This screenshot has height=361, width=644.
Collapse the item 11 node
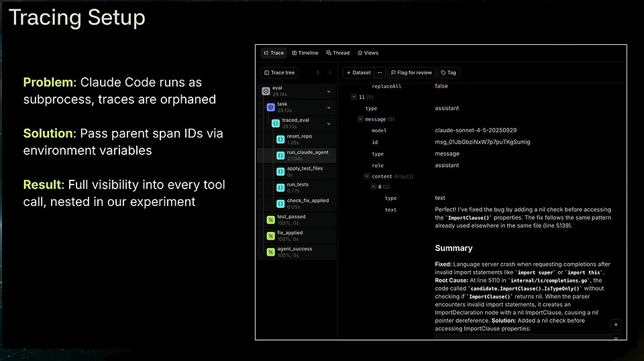(x=354, y=97)
